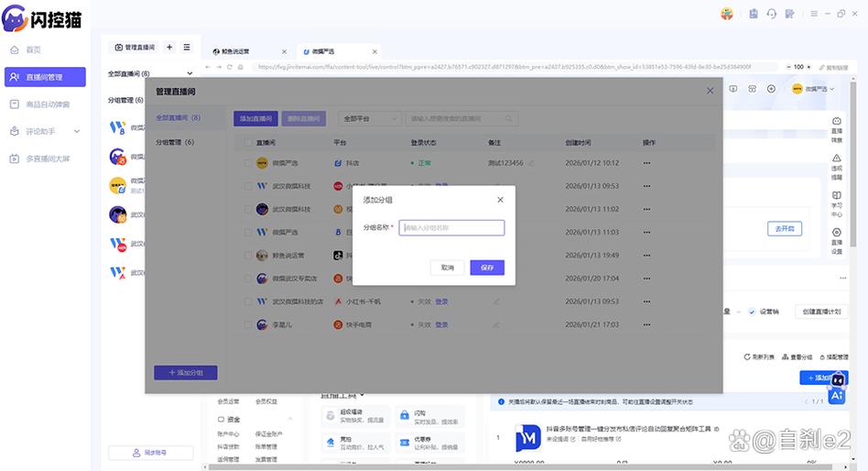Click 登录 link in 李星儿 row
The width and height of the screenshot is (868, 471).
441,324
